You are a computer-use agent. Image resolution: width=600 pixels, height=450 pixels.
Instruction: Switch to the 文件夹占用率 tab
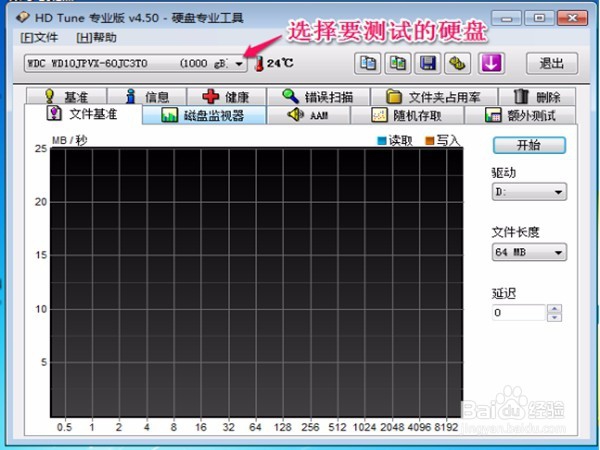434,96
